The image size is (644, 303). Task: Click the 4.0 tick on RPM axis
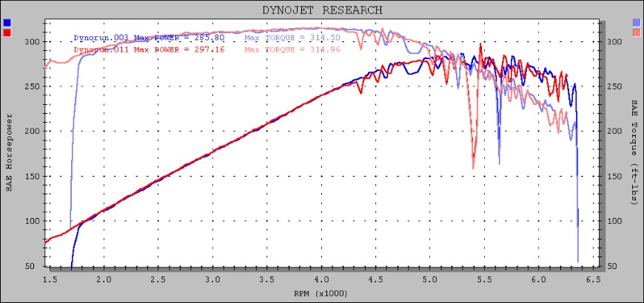[321, 280]
